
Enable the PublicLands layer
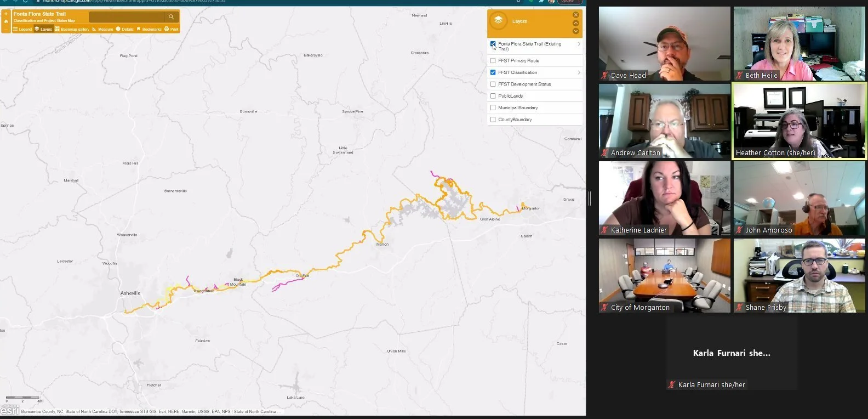click(493, 96)
